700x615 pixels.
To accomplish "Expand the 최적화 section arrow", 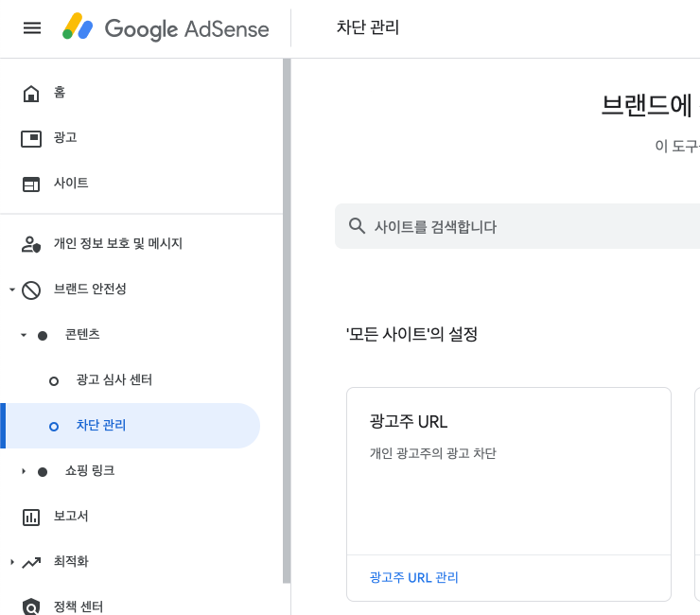I will (x=12, y=561).
